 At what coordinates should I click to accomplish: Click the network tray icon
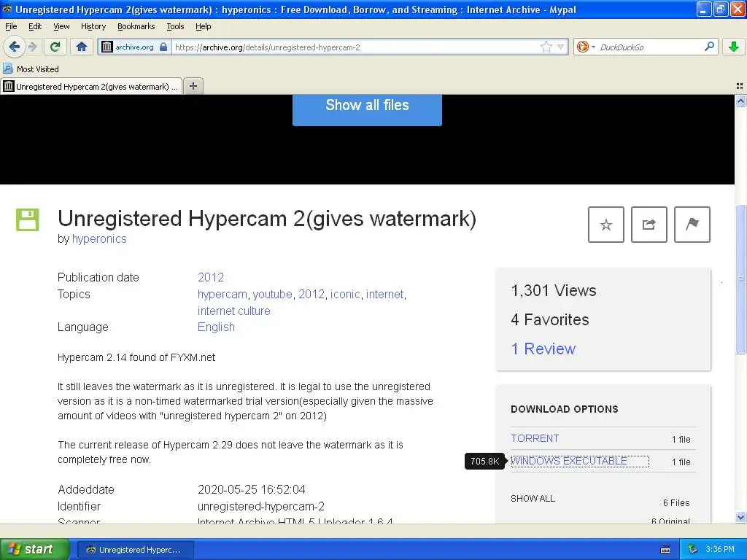[692, 550]
